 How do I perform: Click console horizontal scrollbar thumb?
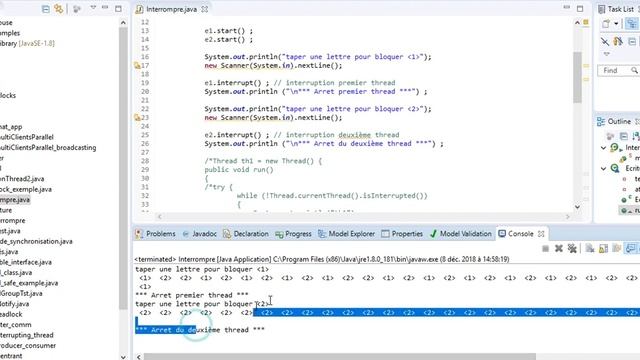pos(340,357)
